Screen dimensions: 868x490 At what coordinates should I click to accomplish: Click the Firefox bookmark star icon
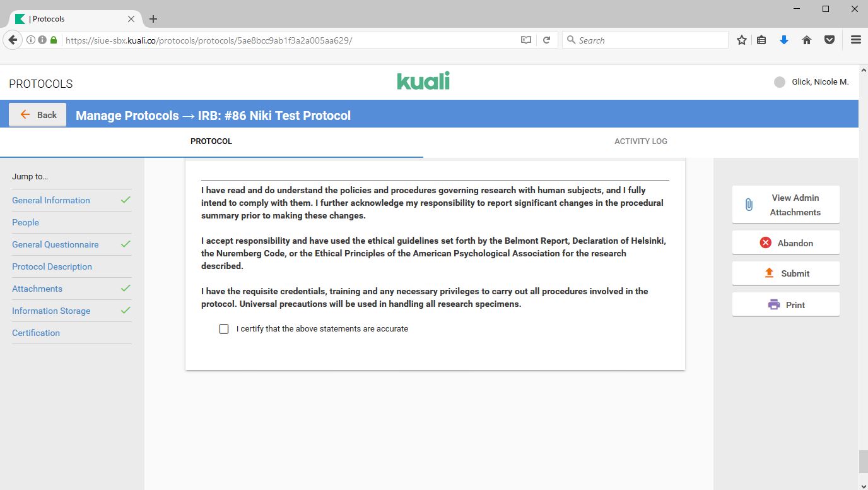click(742, 40)
